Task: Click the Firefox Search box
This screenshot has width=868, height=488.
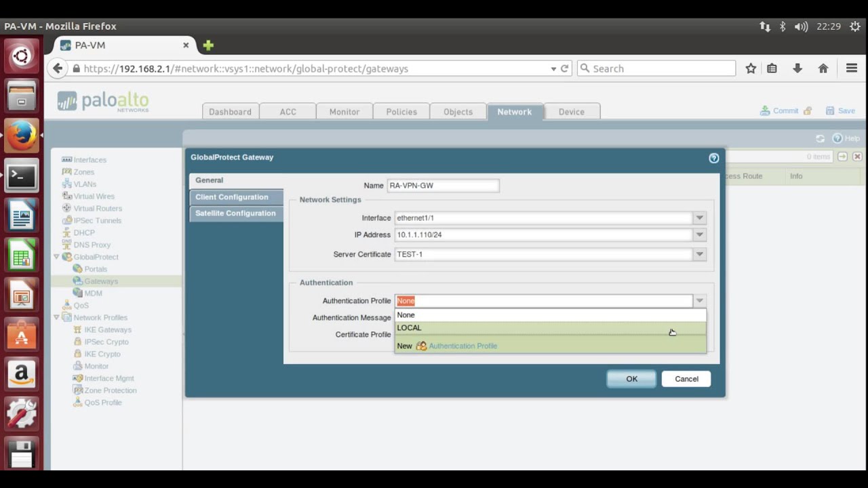Action: [x=656, y=68]
